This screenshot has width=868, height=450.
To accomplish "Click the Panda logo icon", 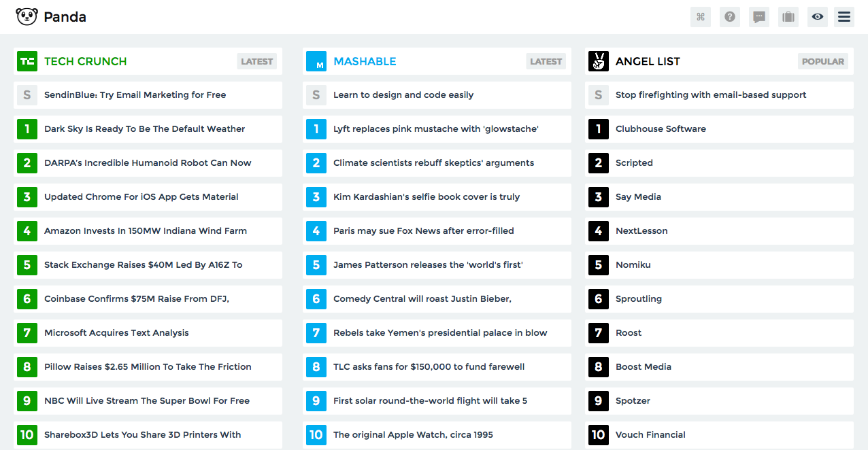I will pyautogui.click(x=27, y=17).
